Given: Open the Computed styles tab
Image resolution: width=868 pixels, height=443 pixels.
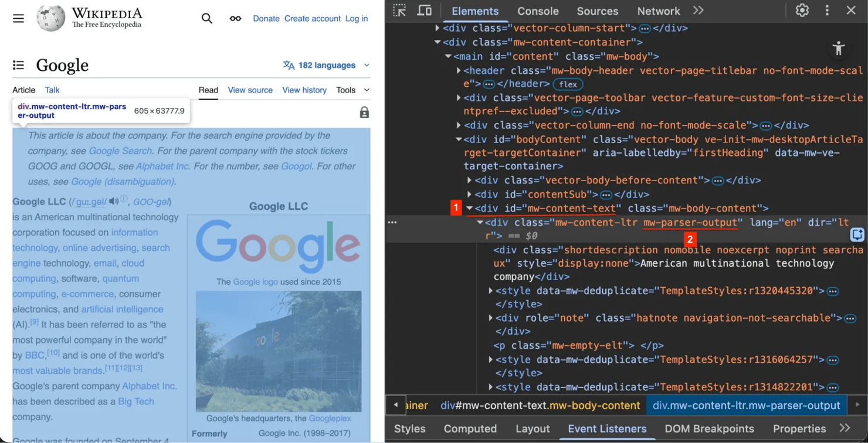Looking at the screenshot, I should [470, 428].
